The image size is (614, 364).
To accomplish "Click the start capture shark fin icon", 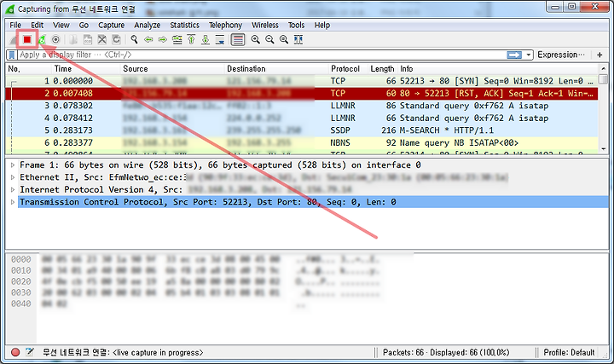I will [x=12, y=39].
